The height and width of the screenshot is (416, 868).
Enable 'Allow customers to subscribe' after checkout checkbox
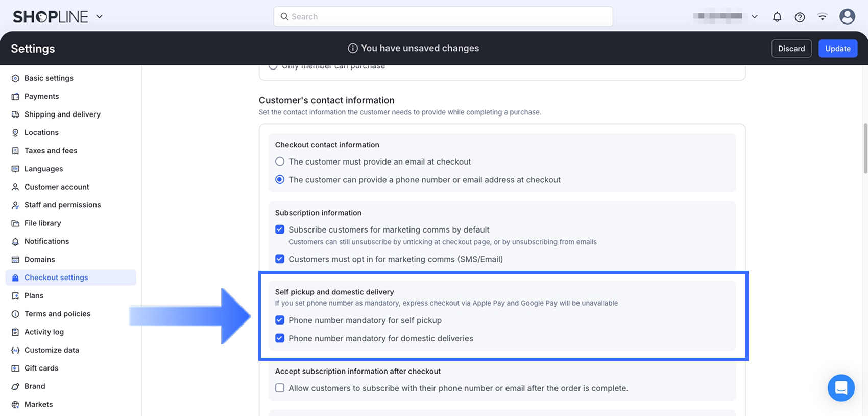[280, 388]
